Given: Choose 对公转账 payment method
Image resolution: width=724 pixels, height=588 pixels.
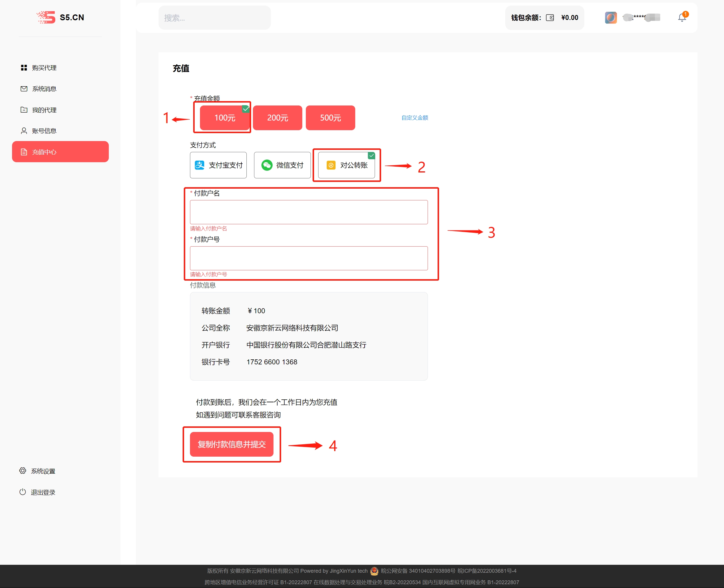Looking at the screenshot, I should tap(346, 165).
